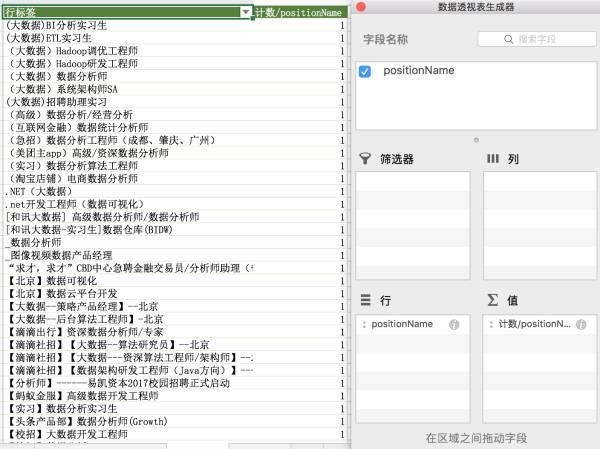Click info icon beside 计数/positionN... value field
Image resolution: width=600 pixels, height=449 pixels.
click(581, 325)
